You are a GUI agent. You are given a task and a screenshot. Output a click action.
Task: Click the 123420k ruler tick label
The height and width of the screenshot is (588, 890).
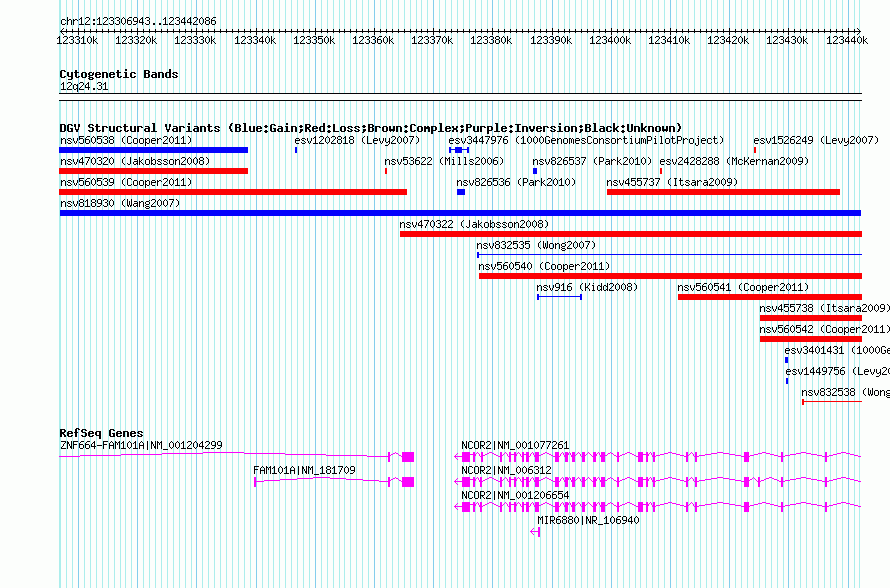pyautogui.click(x=728, y=40)
